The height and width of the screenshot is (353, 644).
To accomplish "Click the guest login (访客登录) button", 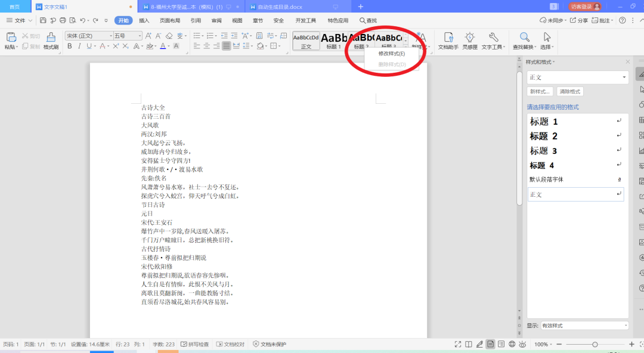I will coord(586,7).
